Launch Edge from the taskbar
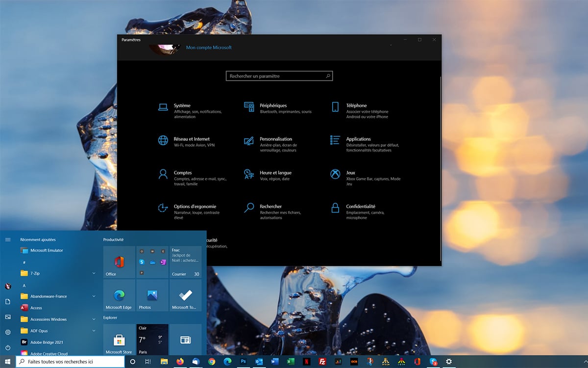This screenshot has height=368, width=588. (227, 362)
